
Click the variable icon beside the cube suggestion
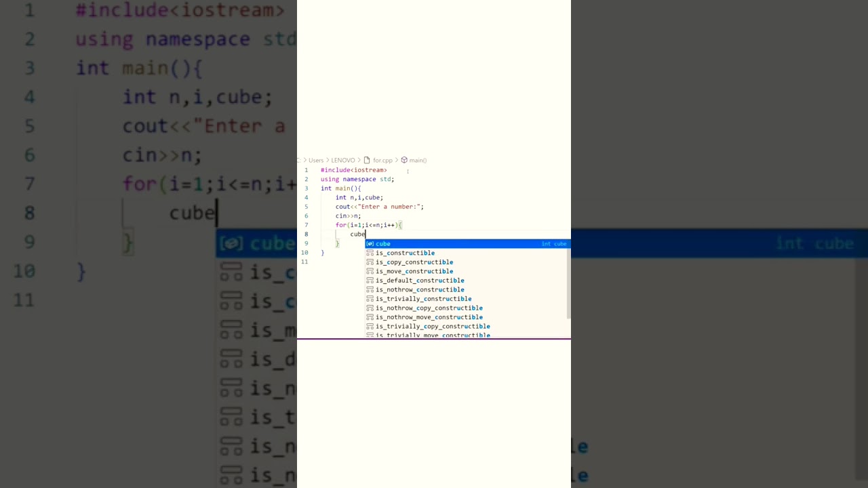coord(370,243)
